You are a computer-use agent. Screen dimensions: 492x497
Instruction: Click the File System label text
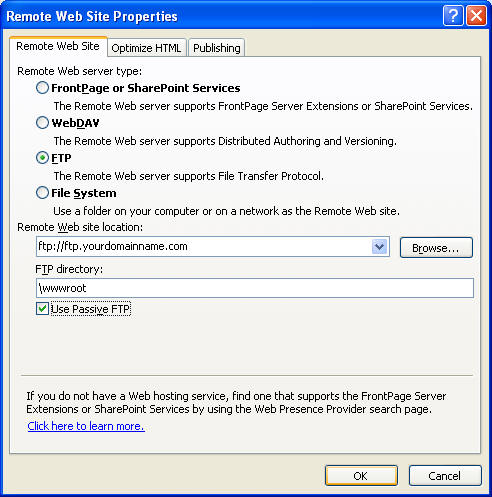[84, 193]
